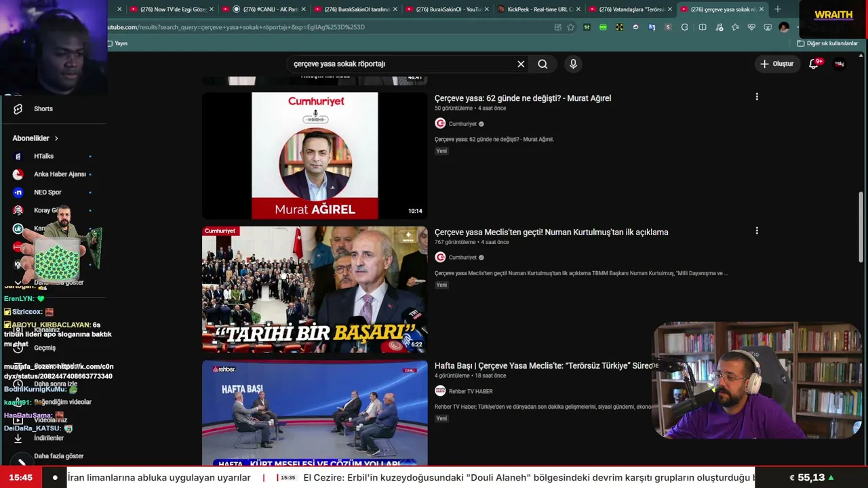Image resolution: width=868 pixels, height=488 pixels.
Task: Open the Yayın bookmark in bookmarks bar
Action: (117, 43)
